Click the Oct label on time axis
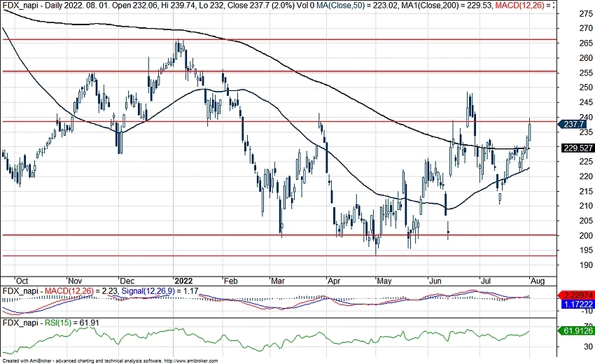The image size is (595, 364). tap(22, 281)
